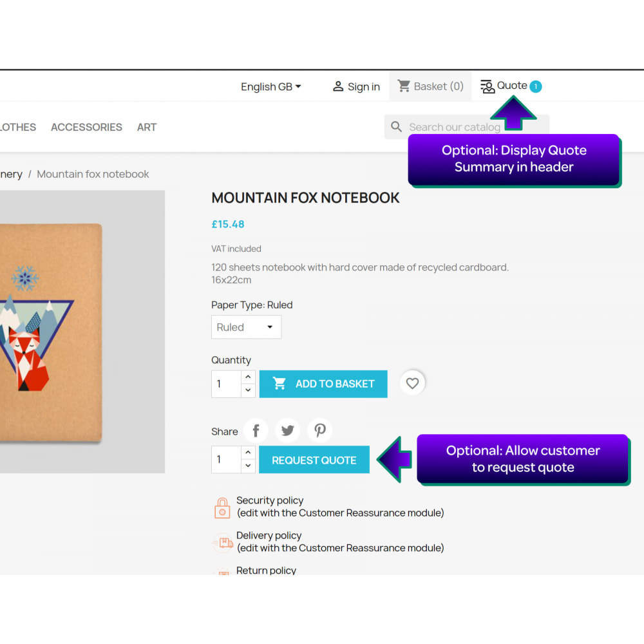The height and width of the screenshot is (644, 644).
Task: Click the Add to Basket button
Action: (x=323, y=384)
